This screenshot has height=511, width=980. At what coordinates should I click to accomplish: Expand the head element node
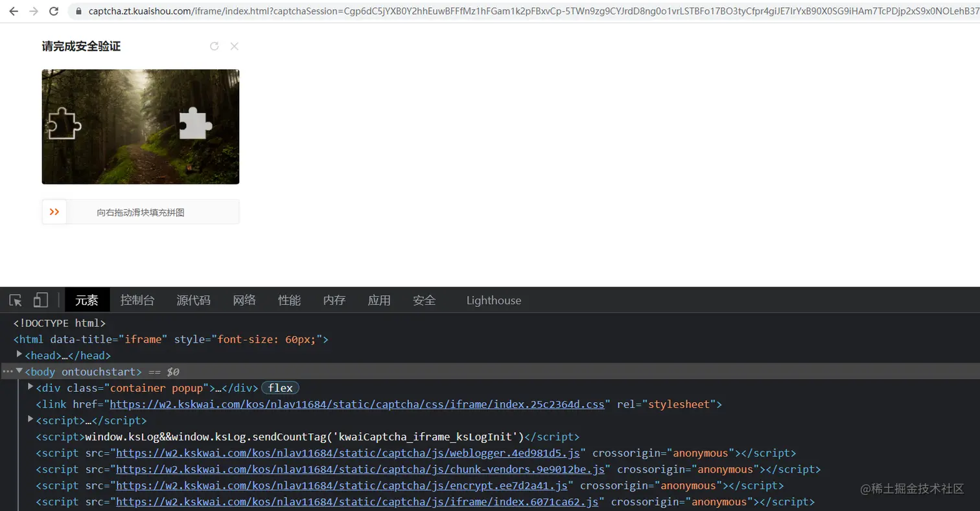[x=19, y=354]
